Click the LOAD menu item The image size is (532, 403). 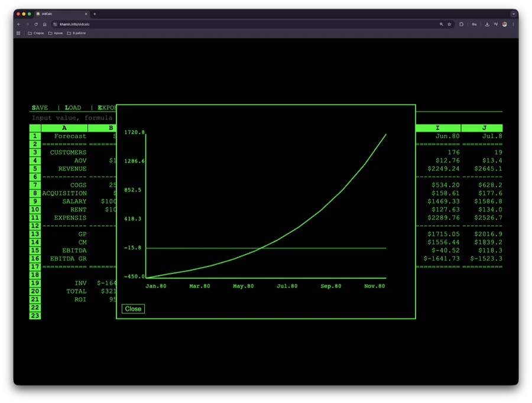(73, 108)
